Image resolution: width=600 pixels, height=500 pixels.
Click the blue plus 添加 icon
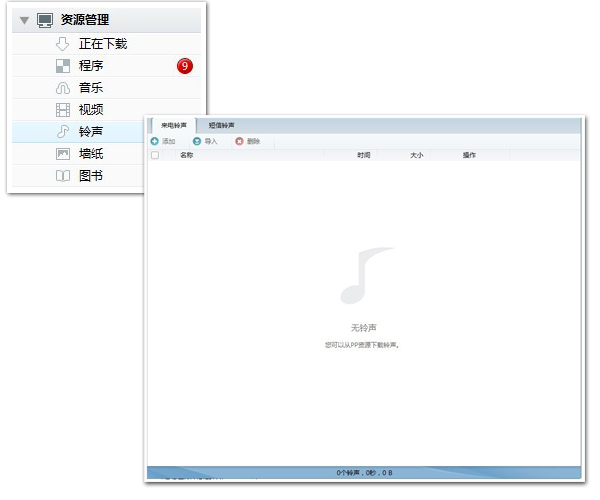(155, 142)
